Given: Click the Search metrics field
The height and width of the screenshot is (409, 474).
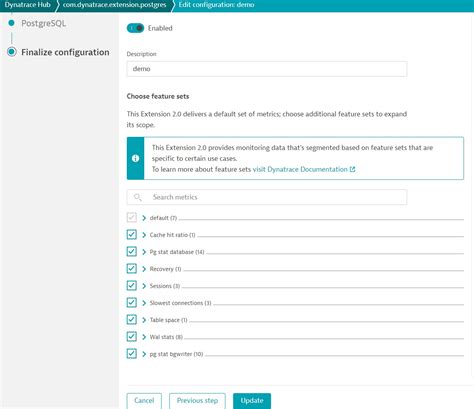Looking at the screenshot, I should coord(267,197).
